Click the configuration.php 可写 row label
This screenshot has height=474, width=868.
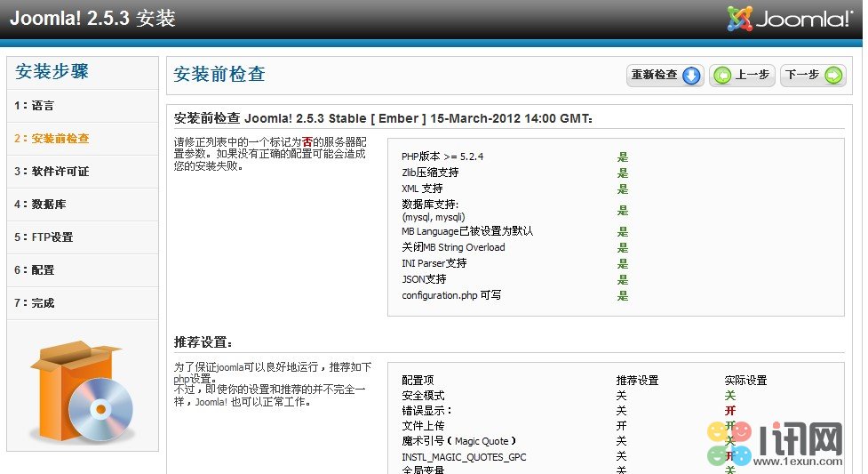coord(450,295)
